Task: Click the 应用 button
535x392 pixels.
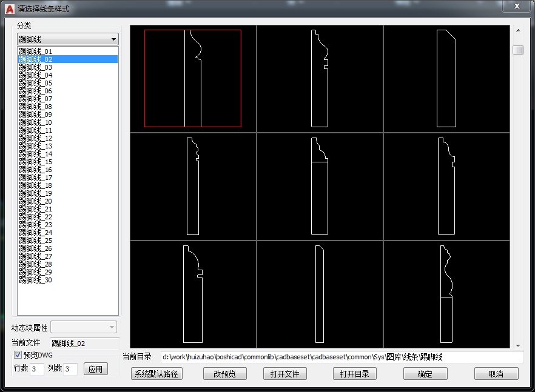Action: 96,369
